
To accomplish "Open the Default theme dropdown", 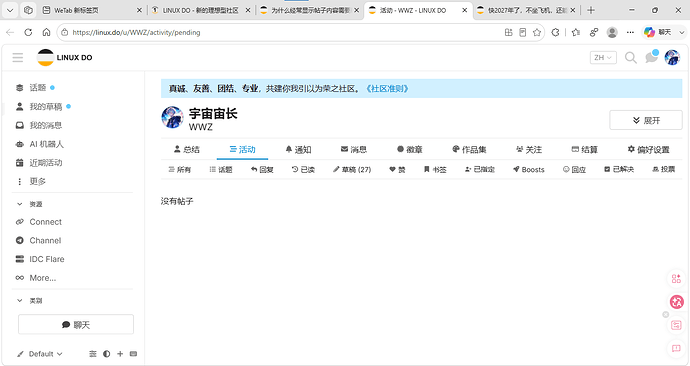I will point(40,354).
